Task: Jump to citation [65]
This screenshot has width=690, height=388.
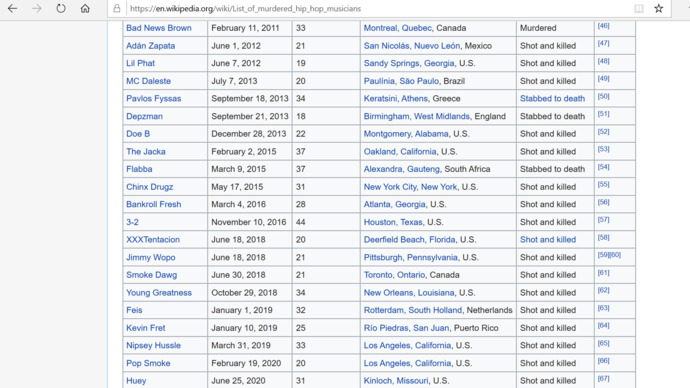Action: [x=603, y=343]
